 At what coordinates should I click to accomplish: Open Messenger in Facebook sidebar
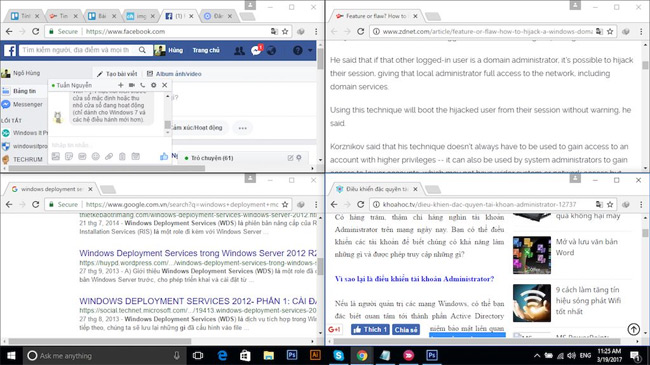[x=22, y=105]
